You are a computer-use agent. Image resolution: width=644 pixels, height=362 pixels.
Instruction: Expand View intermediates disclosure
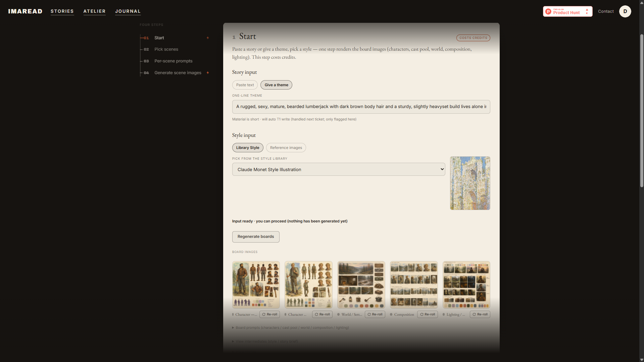click(265, 342)
